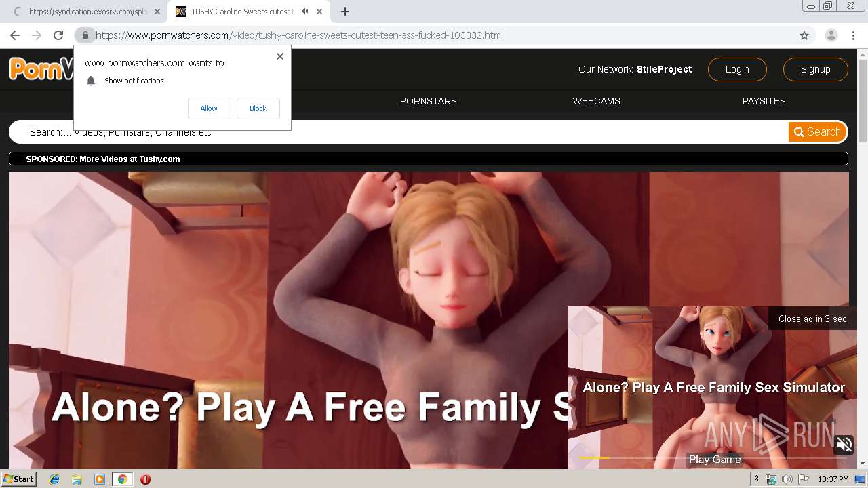Click the ad video progress bar
Viewport: 868px width, 488px height.
712,458
